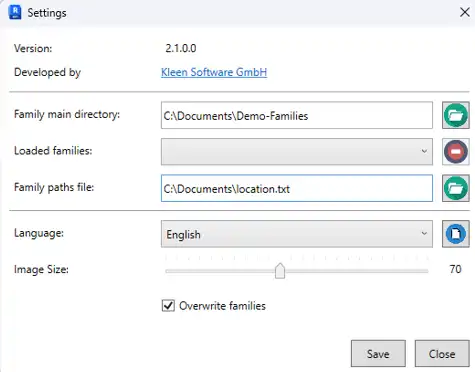
Task: Click the Language label
Action: pyautogui.click(x=39, y=233)
